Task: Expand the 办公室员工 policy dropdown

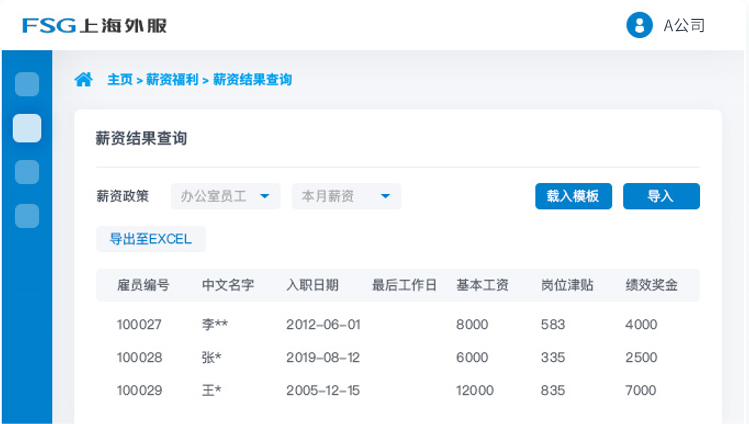Action: [x=225, y=196]
